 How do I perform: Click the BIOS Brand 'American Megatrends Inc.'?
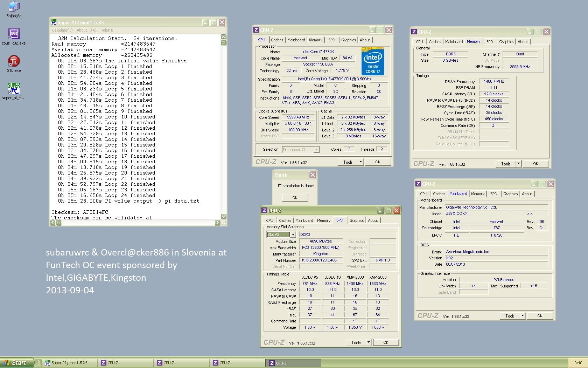click(496, 252)
